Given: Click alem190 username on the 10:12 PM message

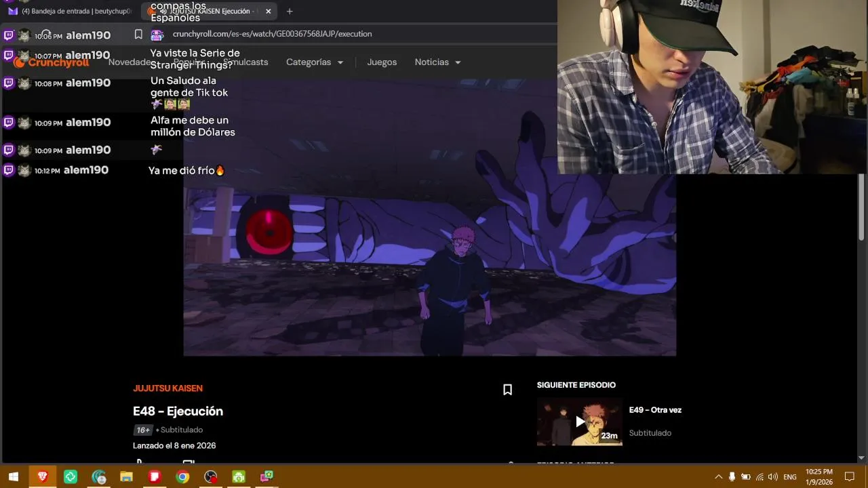Looking at the screenshot, I should coord(86,170).
